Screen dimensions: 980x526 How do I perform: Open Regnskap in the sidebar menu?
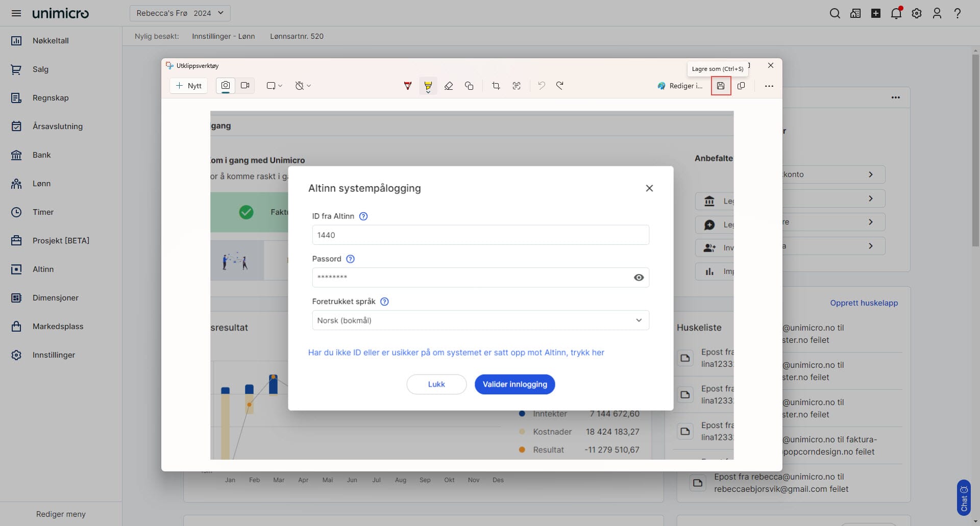pos(50,98)
